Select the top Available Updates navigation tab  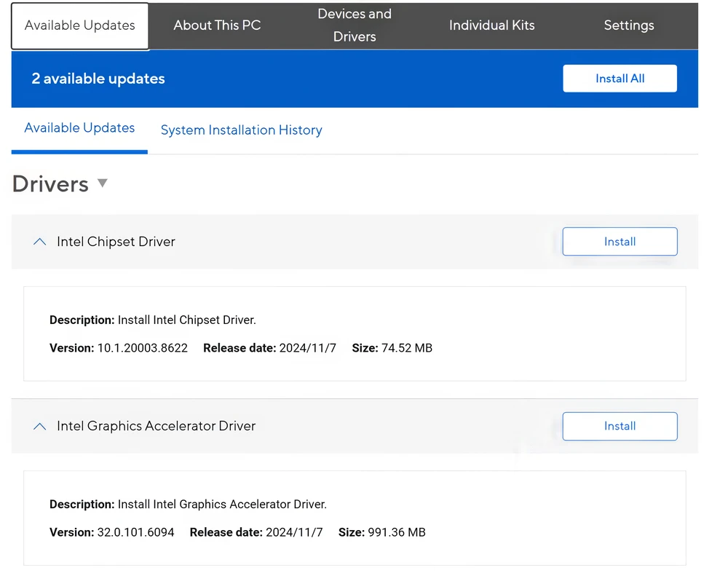[x=80, y=25]
